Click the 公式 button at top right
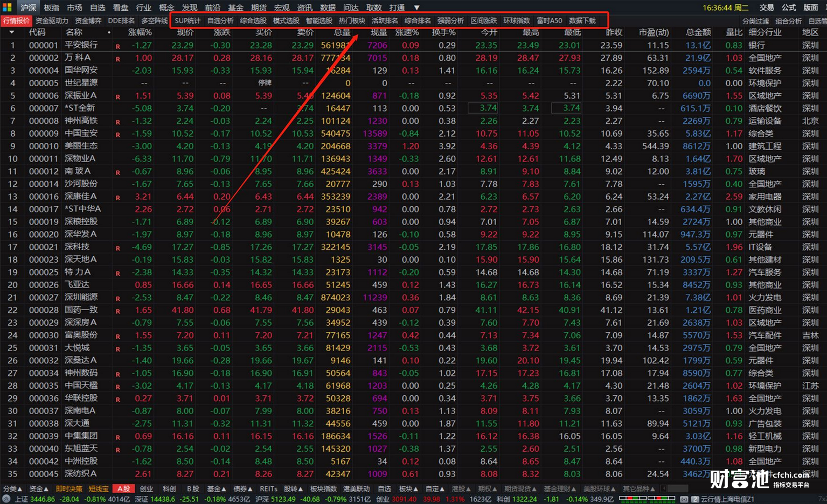 point(789,8)
